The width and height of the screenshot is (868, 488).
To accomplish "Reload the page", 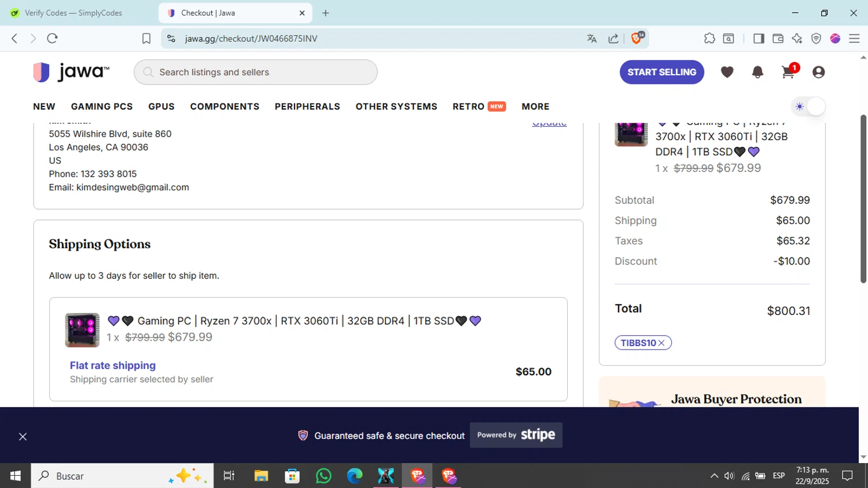I will click(x=53, y=38).
